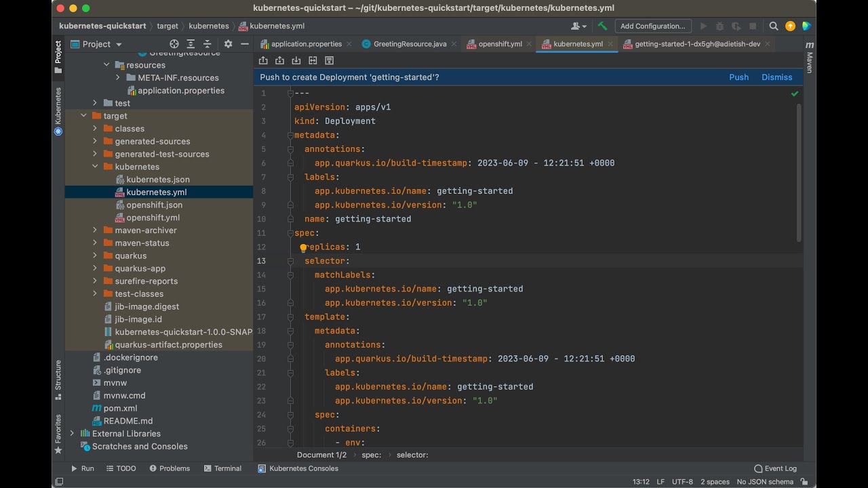This screenshot has width=868, height=488.
Task: Click '2 spaces' indent setting
Action: pos(715,482)
